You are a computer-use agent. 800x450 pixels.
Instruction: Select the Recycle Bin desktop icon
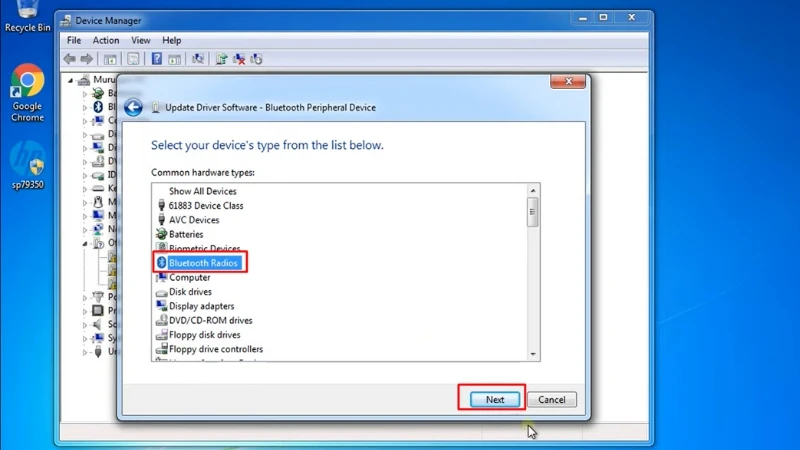click(28, 17)
